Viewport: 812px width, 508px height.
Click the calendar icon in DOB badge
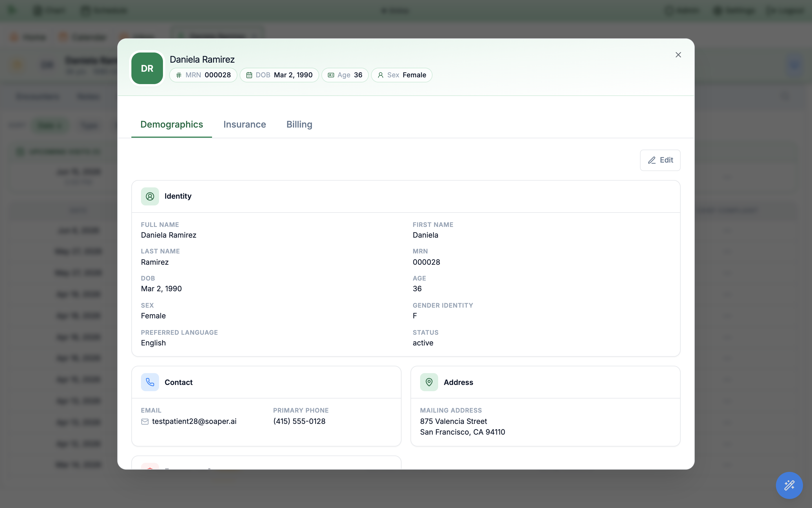tap(249, 75)
